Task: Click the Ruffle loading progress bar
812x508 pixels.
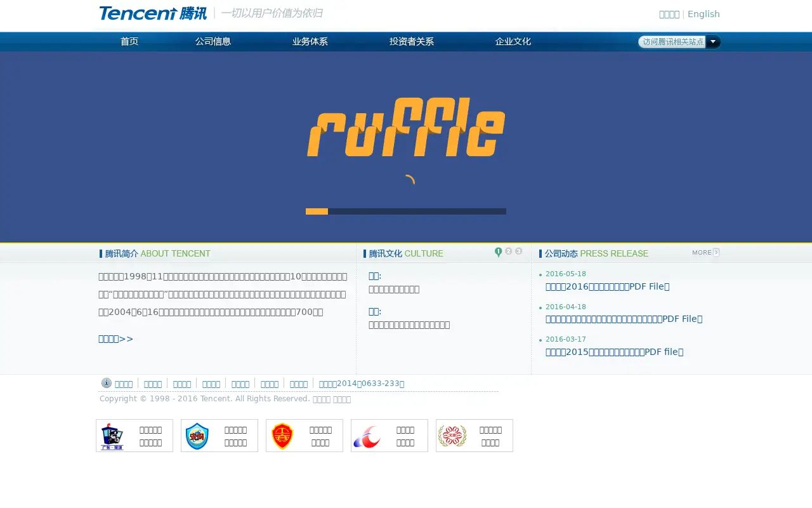Action: 406,211
